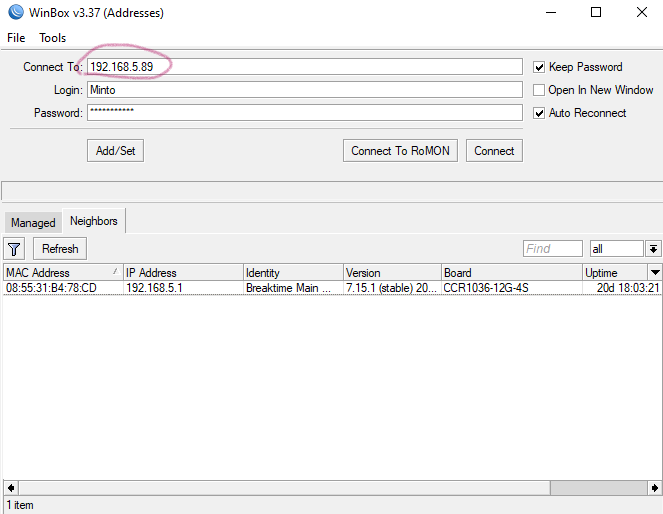The width and height of the screenshot is (663, 514).
Task: Open the column selector dropdown beside Uptime
Action: (x=655, y=273)
